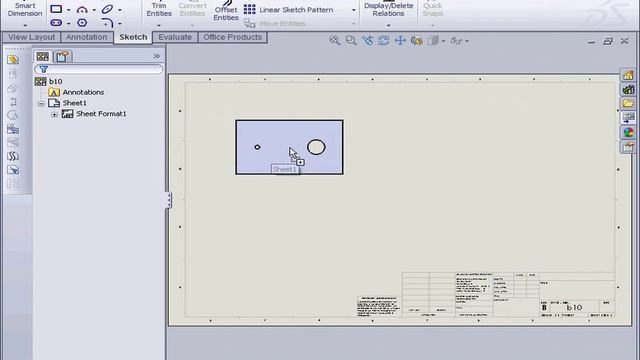Select the Arc sketch tool

[82, 9]
